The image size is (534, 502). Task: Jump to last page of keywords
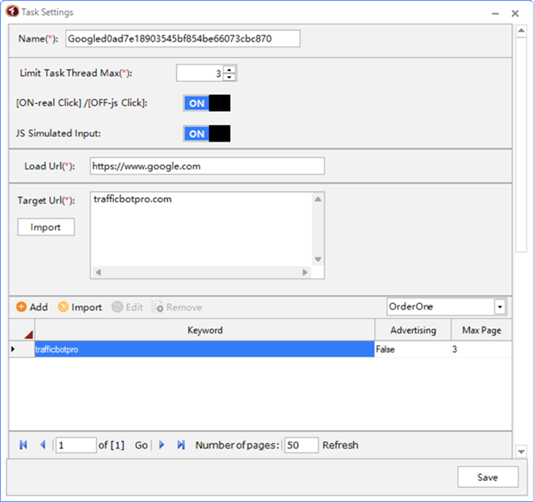[181, 445]
